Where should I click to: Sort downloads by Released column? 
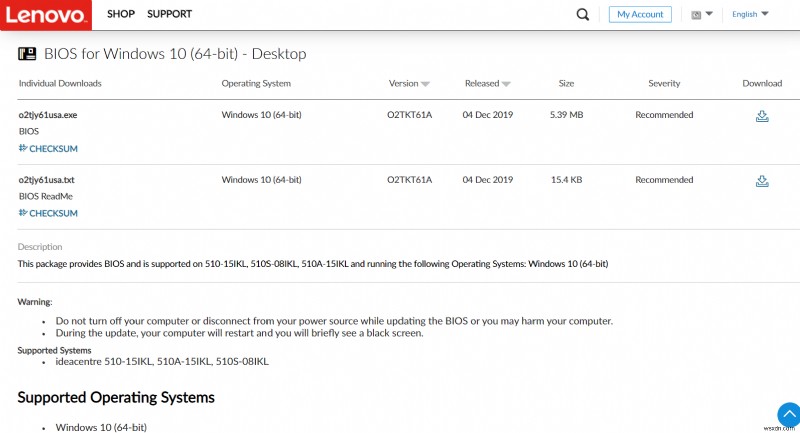[487, 83]
